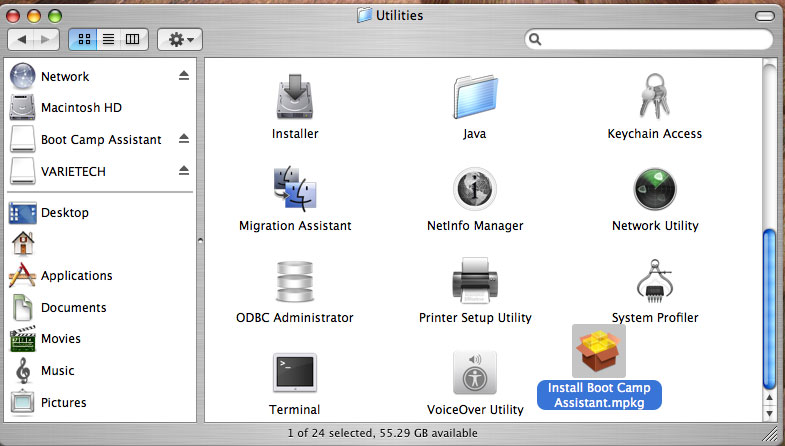This screenshot has width=785, height=446.
Task: Click the sidebar divider handle dot
Action: (x=200, y=240)
